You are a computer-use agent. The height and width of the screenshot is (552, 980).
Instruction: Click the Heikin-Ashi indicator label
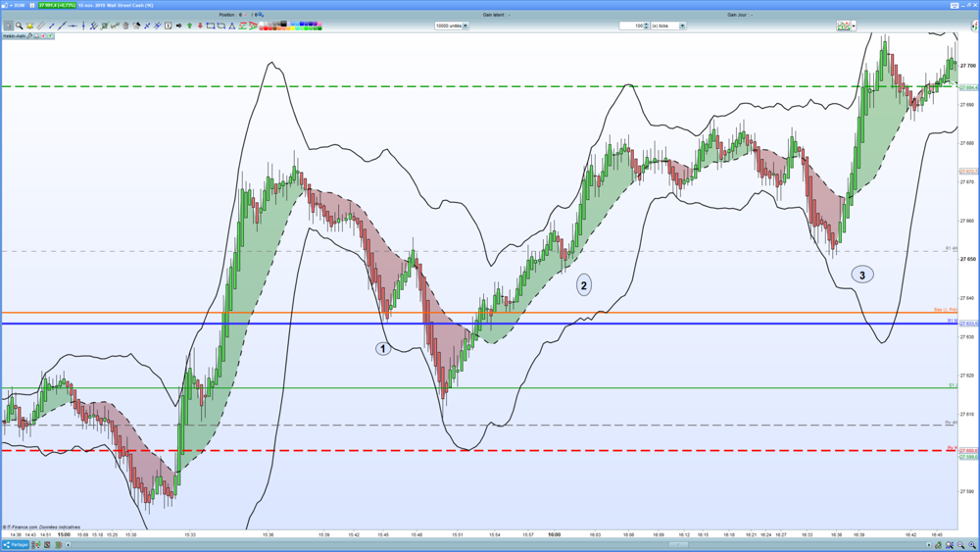click(14, 36)
